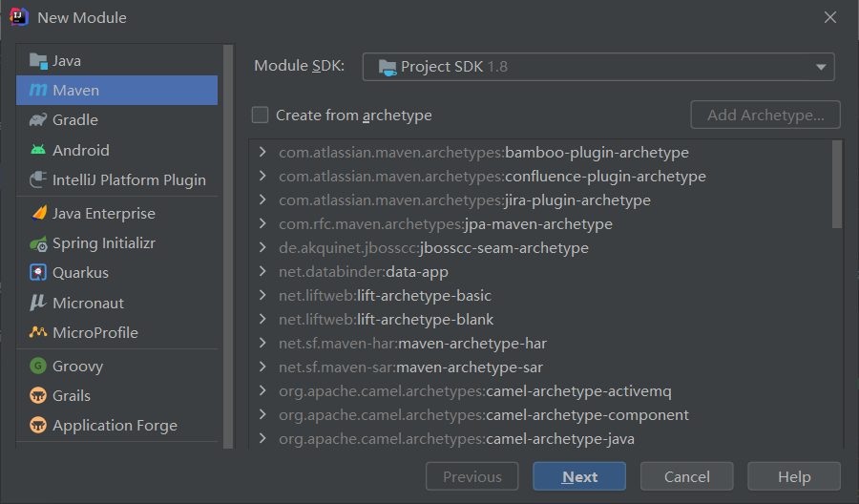Click Next to continue
The width and height of the screenshot is (859, 504).
(579, 476)
